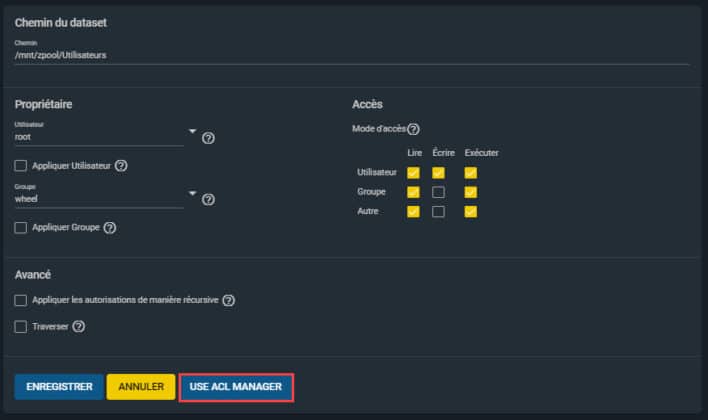Click help icon next to Groupe dropdown
708x420 pixels.
tap(208, 199)
